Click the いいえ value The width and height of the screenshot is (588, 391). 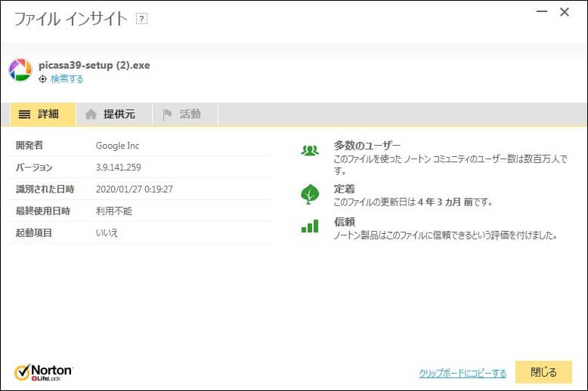(107, 232)
